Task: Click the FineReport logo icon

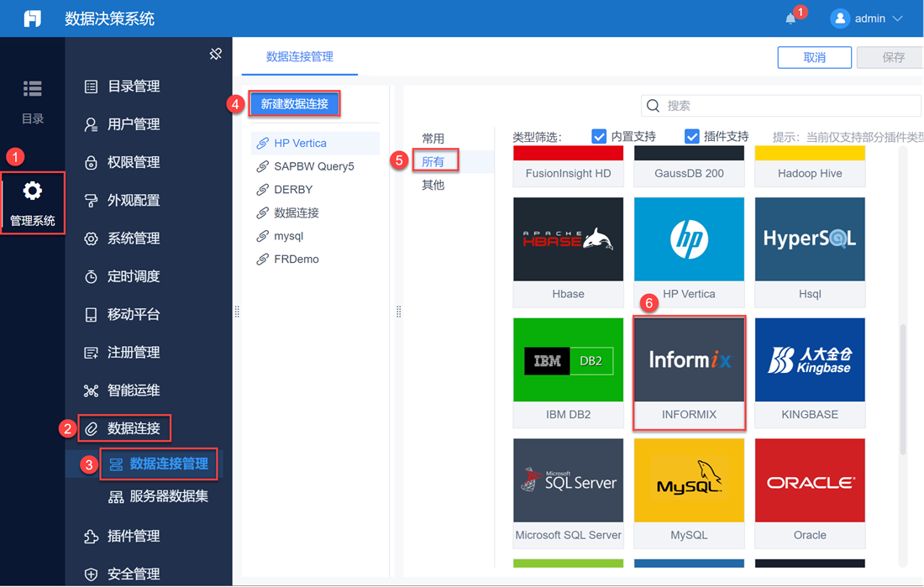Action: coord(33,18)
